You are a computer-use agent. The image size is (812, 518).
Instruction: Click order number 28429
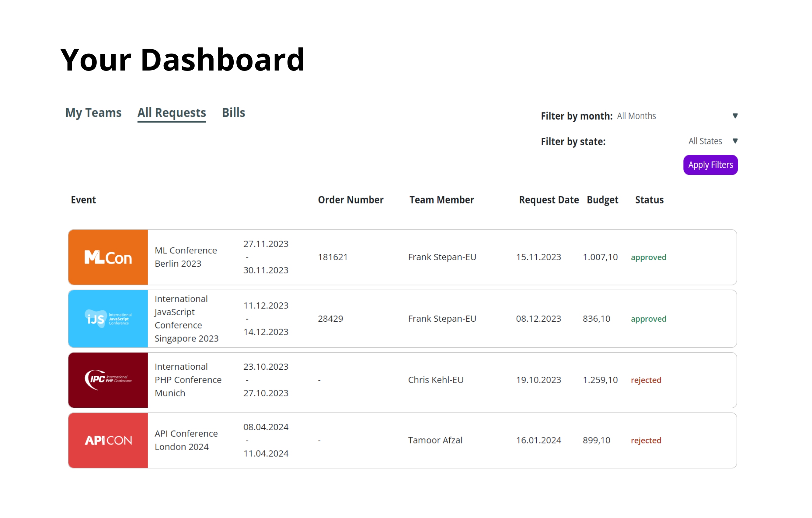coord(330,319)
